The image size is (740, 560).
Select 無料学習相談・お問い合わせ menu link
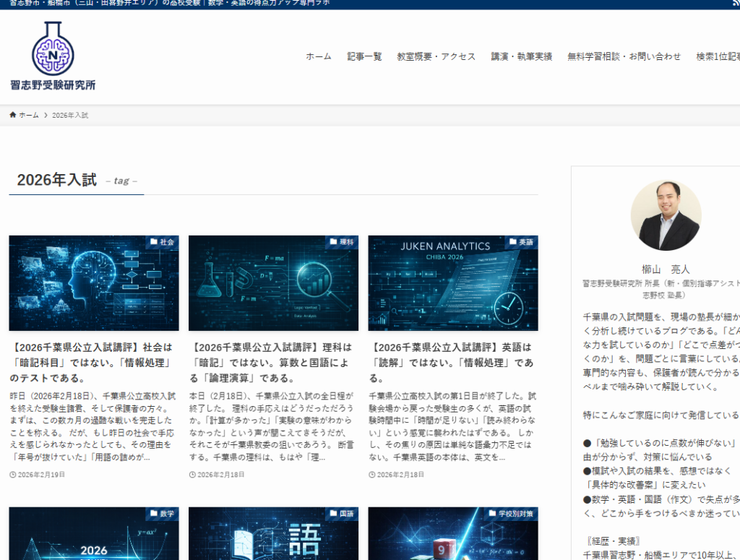click(x=624, y=56)
